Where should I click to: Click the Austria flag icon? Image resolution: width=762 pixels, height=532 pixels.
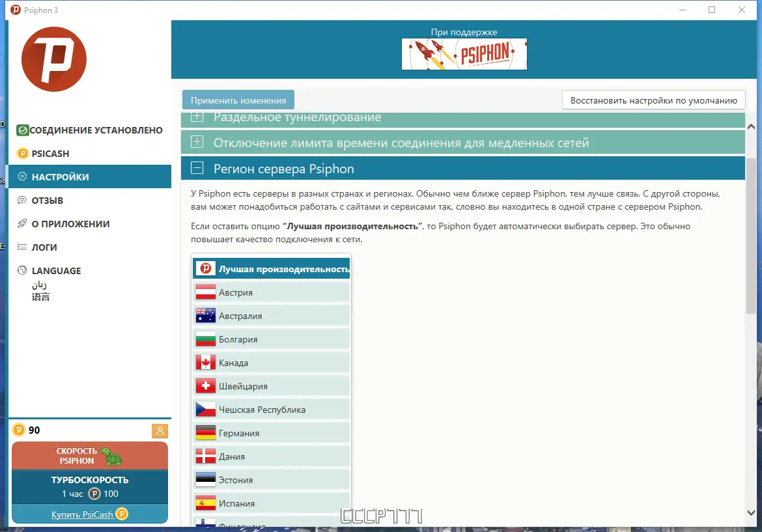click(206, 292)
